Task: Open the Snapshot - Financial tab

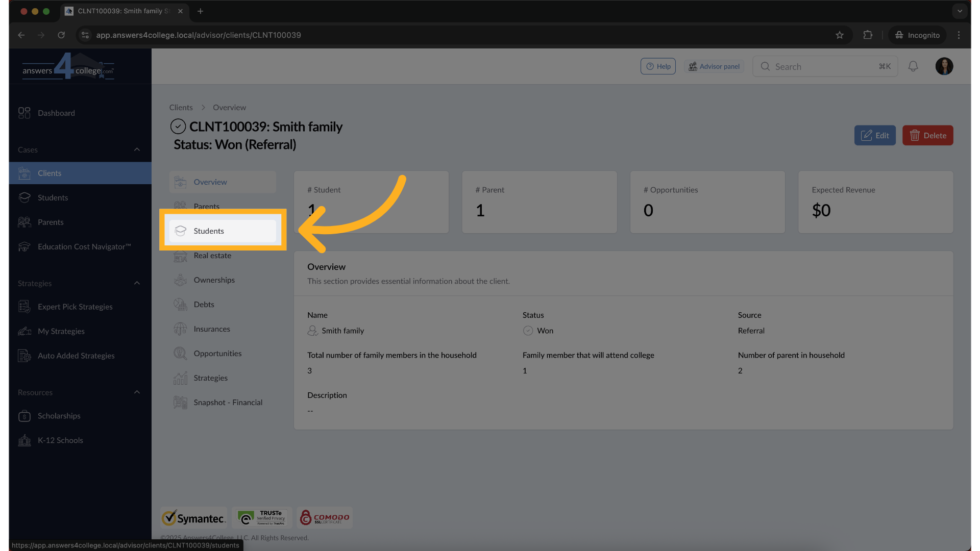Action: point(228,403)
